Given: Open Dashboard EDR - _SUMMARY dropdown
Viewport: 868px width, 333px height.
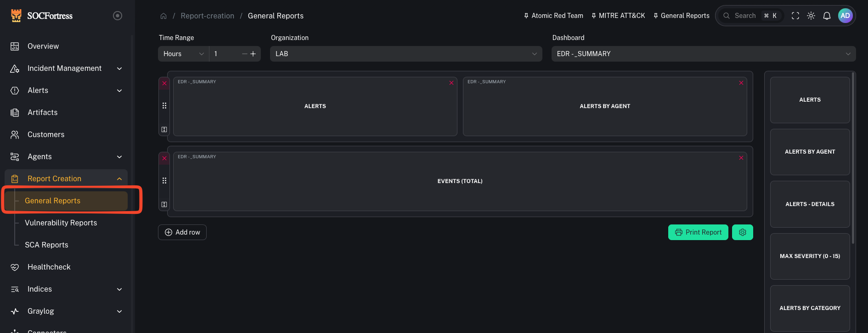Looking at the screenshot, I should (x=704, y=54).
